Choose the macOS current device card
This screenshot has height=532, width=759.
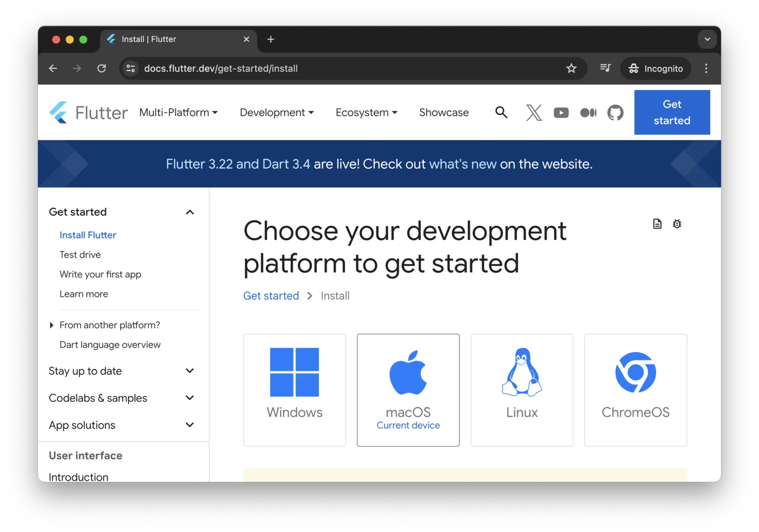coord(408,390)
